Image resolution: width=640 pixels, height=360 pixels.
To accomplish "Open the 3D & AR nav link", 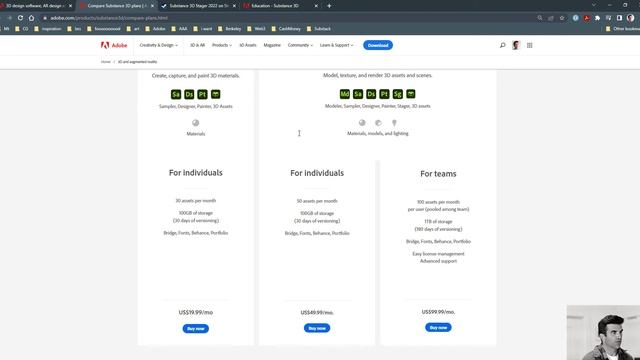I will click(197, 45).
